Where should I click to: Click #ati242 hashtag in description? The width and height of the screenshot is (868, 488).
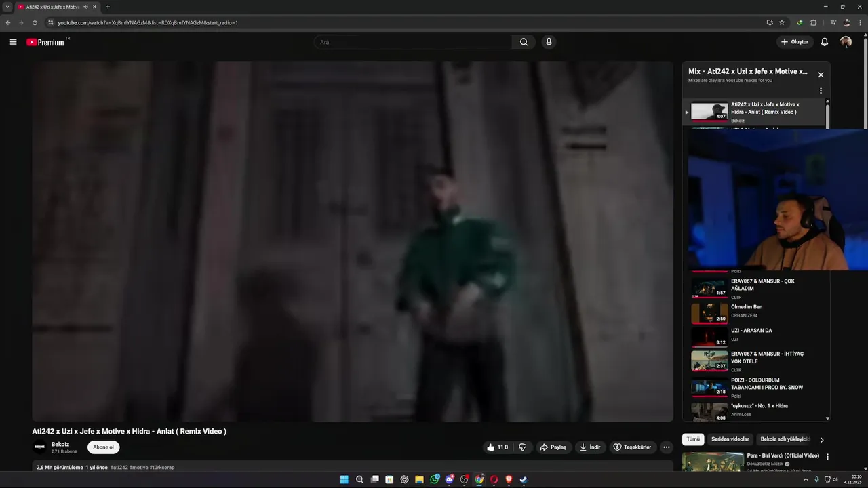pos(119,467)
